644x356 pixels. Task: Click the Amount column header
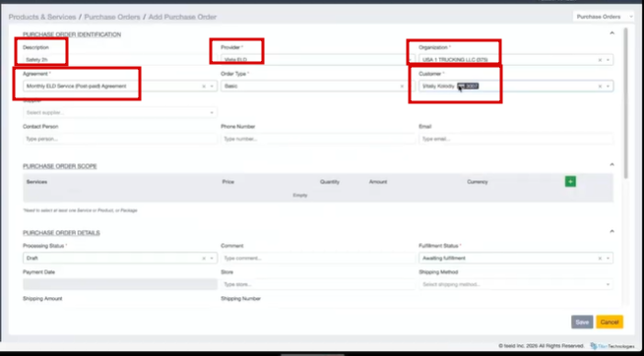[378, 182]
